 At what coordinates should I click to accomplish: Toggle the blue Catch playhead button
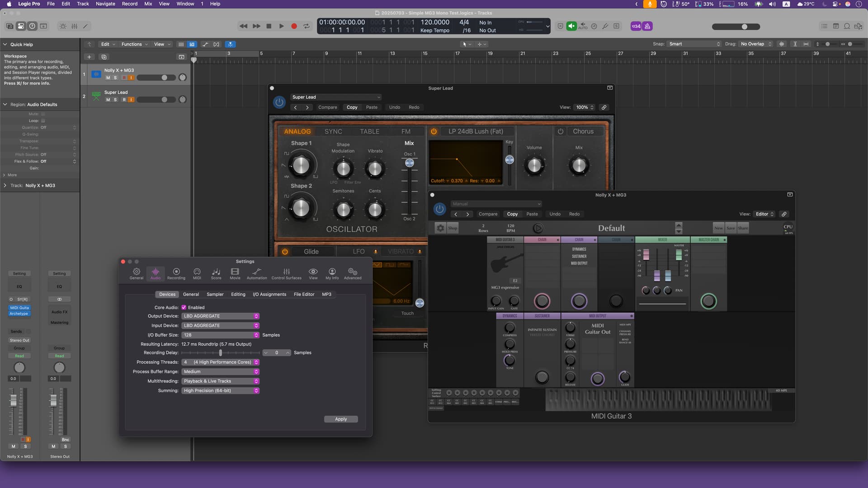click(231, 44)
